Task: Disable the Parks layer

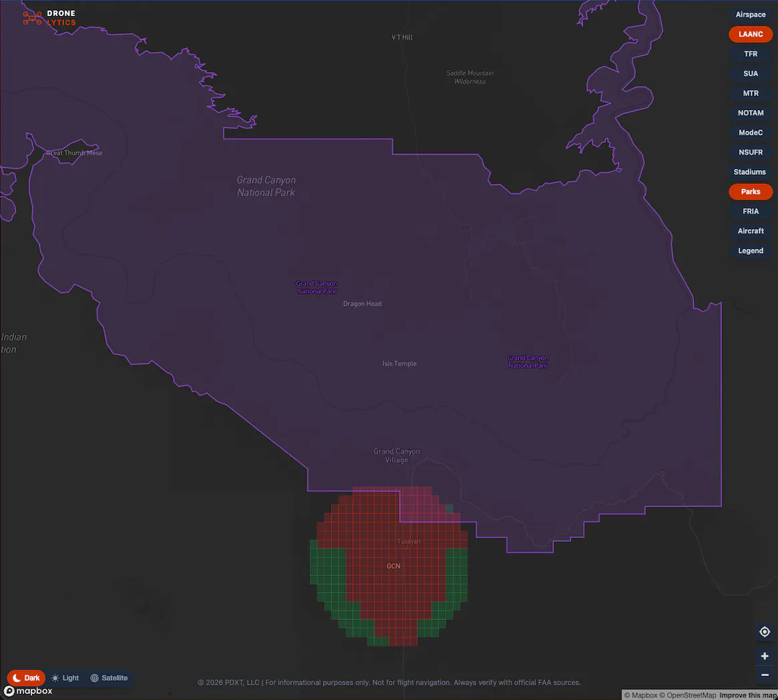Action: (x=750, y=192)
